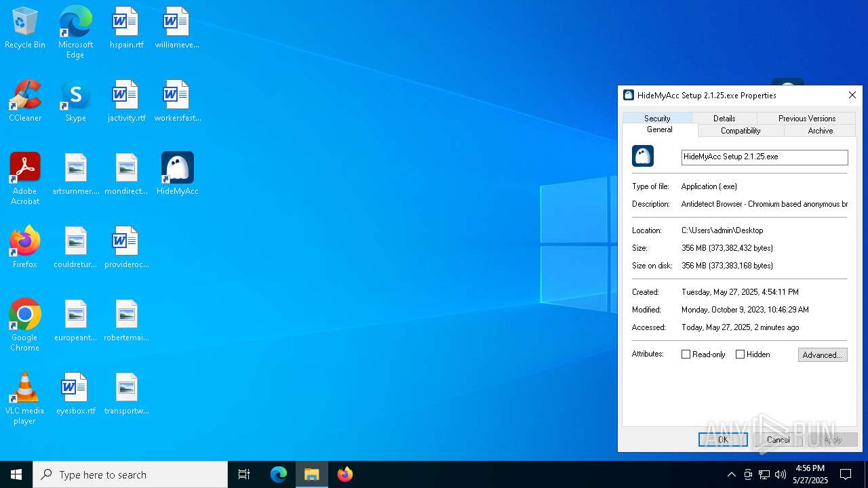The width and height of the screenshot is (868, 488).
Task: Select couldretur... image file icon
Action: click(x=75, y=247)
